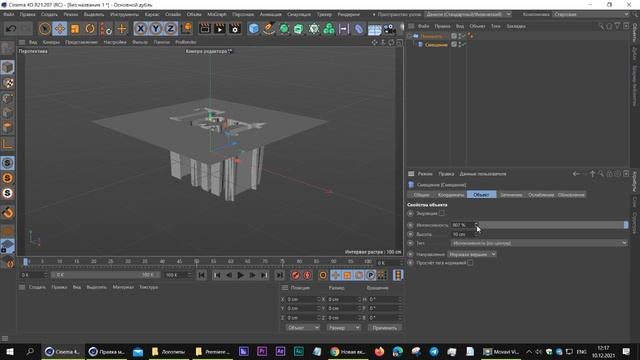Select Texture mode in left sidebar

pos(7,83)
